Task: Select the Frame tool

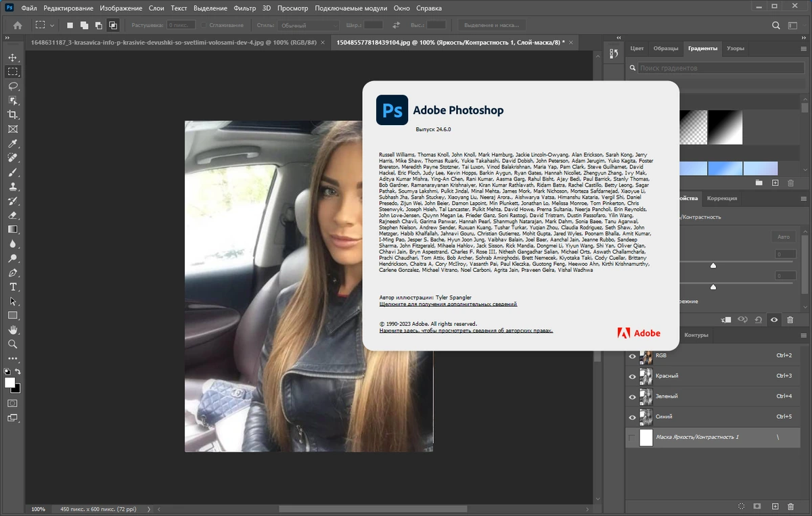Action: [x=13, y=129]
